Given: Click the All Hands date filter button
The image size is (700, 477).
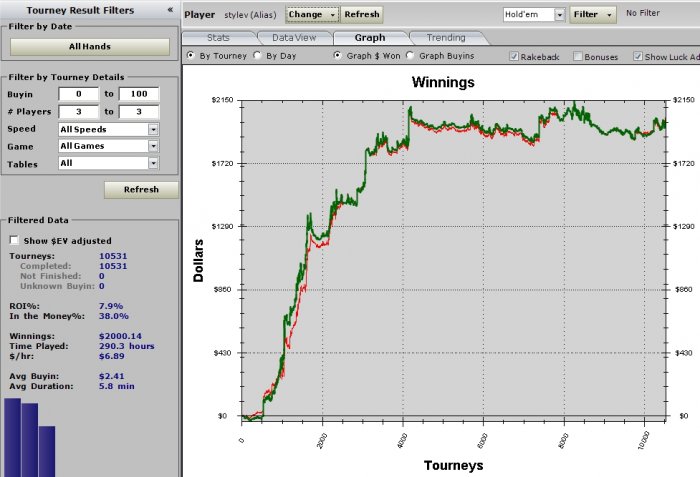Looking at the screenshot, I should (x=90, y=46).
